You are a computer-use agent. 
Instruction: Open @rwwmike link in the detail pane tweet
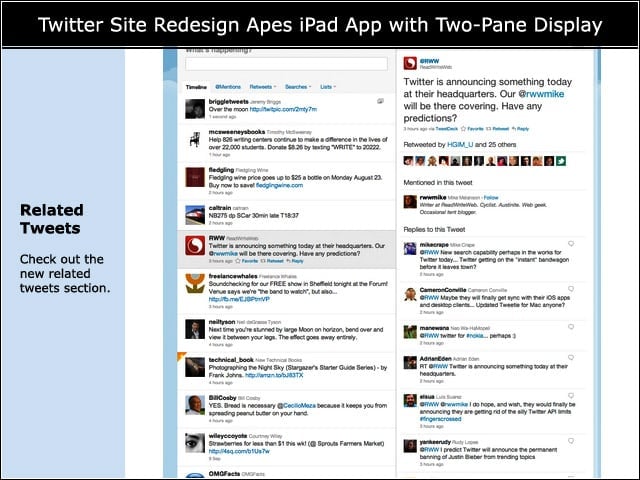tap(541, 94)
